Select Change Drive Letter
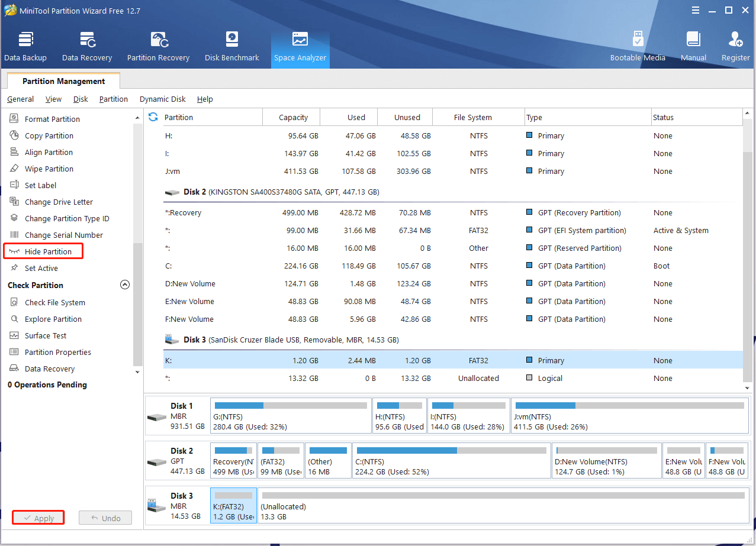The image size is (756, 546). coord(59,202)
